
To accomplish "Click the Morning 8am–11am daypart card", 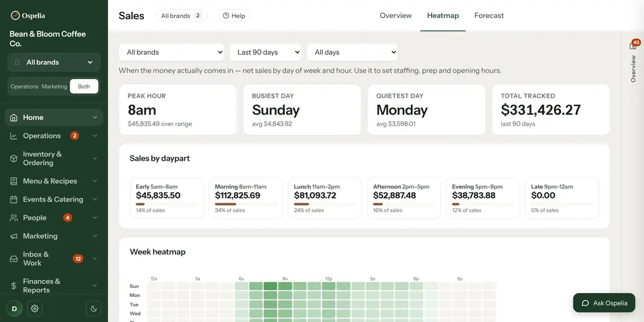I will coord(246,198).
